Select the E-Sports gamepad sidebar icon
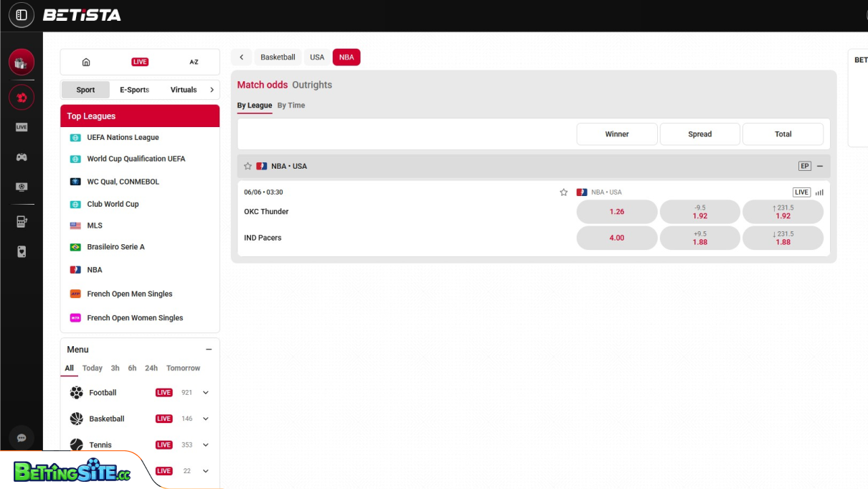Screen dimensions: 868x489 coord(22,157)
